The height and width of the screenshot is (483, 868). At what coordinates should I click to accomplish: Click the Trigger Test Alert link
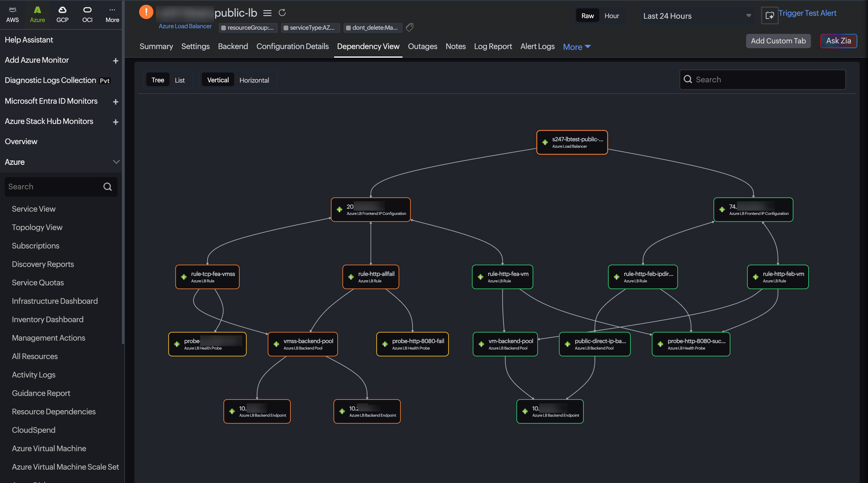(807, 13)
